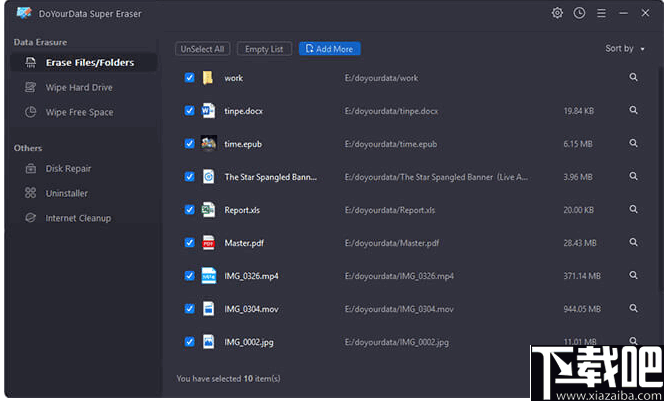Uncheck the Report.xls checkbox

click(189, 209)
